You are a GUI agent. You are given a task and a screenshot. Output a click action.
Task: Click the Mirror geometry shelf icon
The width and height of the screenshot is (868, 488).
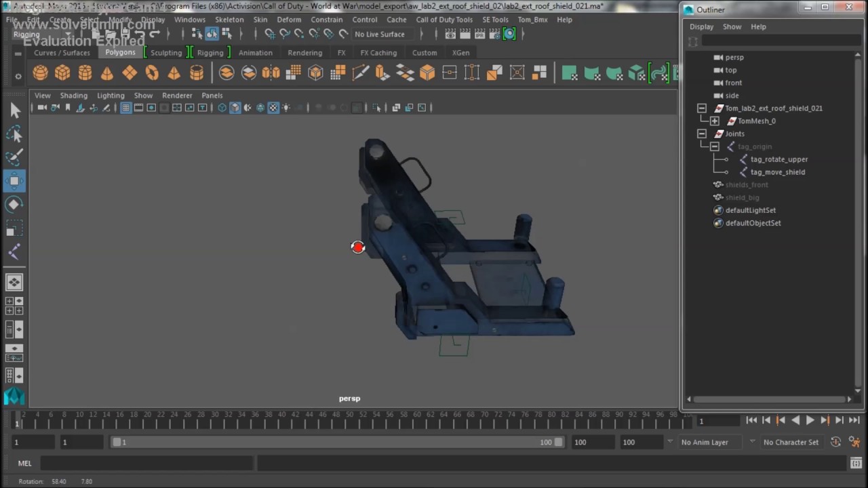(271, 73)
